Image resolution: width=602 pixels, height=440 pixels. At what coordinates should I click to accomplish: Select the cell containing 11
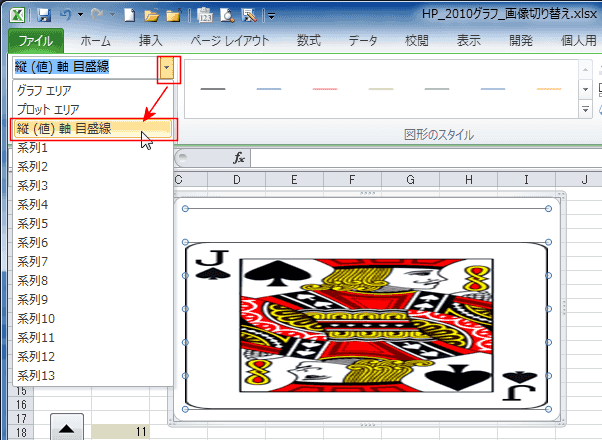121,432
